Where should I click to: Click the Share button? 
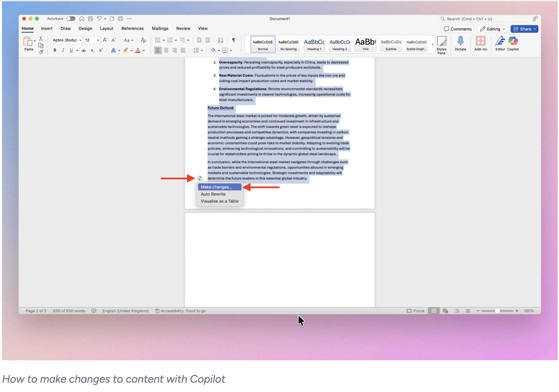tap(524, 29)
